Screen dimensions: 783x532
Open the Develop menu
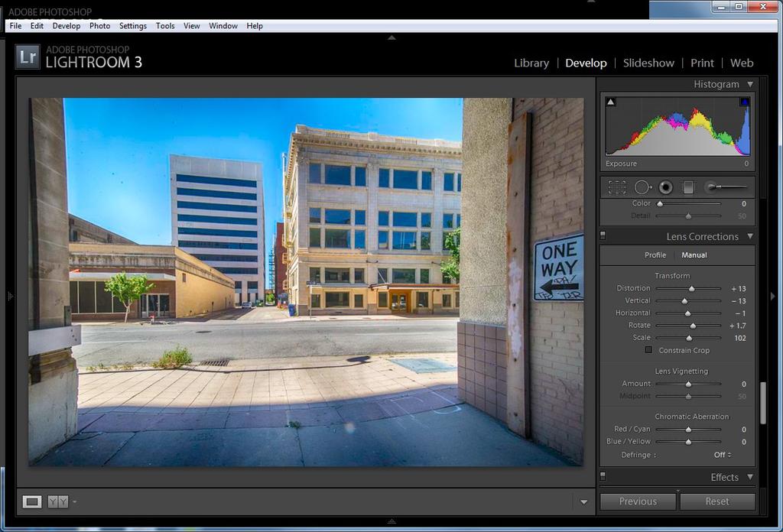click(x=66, y=26)
